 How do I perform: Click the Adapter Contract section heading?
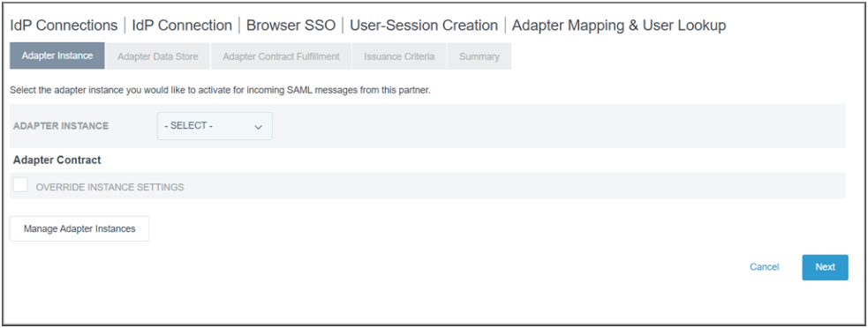pos(57,160)
